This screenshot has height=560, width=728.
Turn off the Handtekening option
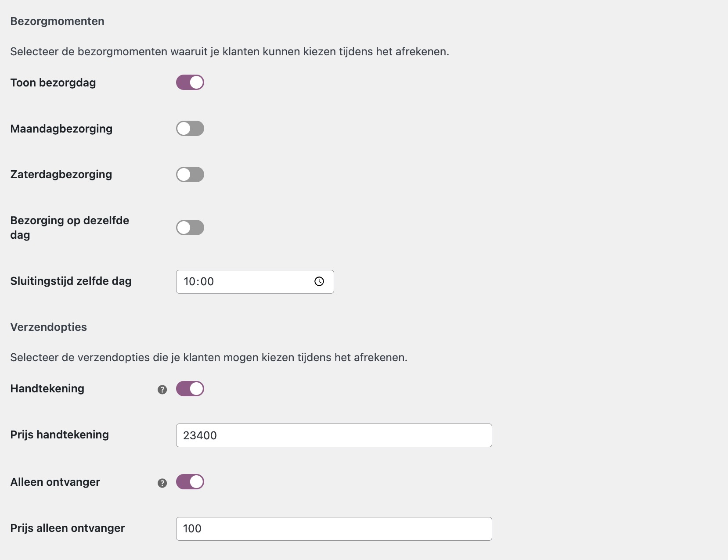pos(190,388)
